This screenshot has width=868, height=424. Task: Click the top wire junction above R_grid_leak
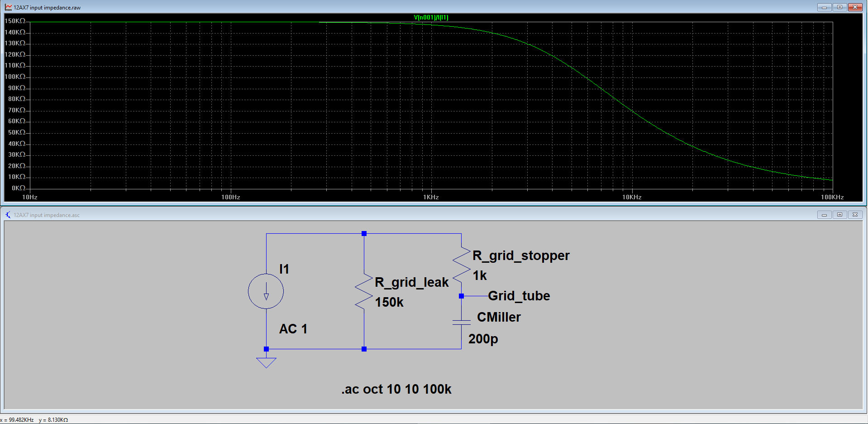pyautogui.click(x=364, y=234)
